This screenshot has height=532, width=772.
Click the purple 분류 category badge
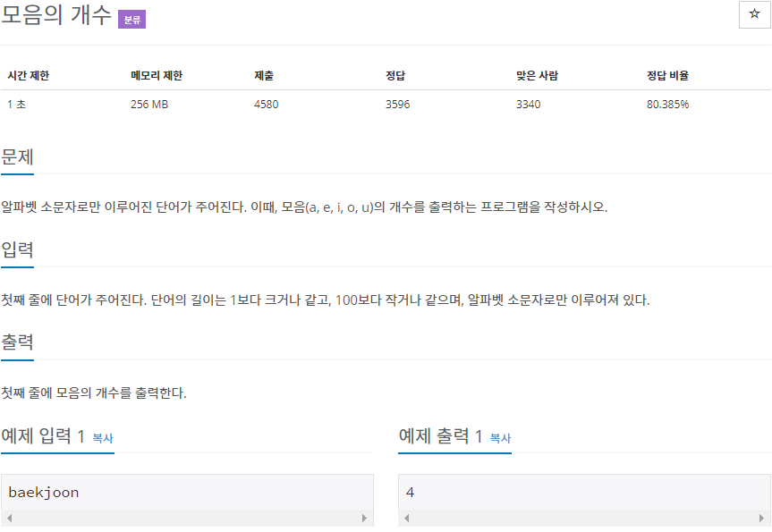coord(132,20)
